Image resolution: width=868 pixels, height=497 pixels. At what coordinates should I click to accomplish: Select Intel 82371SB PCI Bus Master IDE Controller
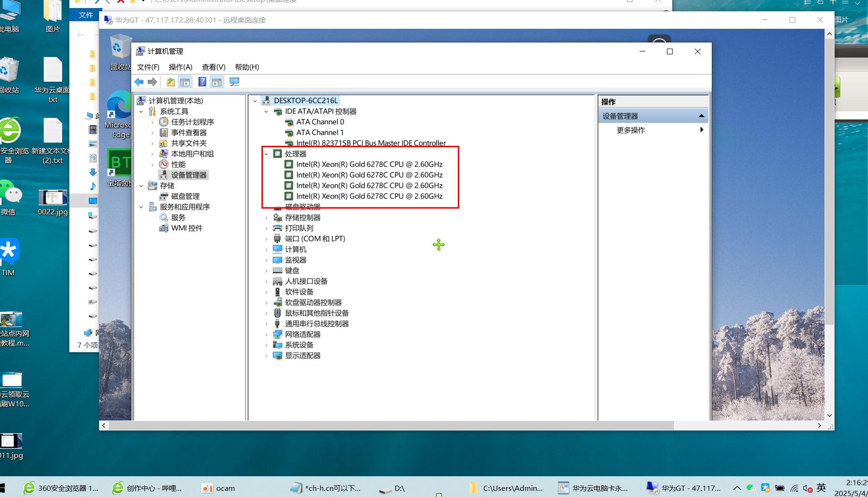pos(371,143)
